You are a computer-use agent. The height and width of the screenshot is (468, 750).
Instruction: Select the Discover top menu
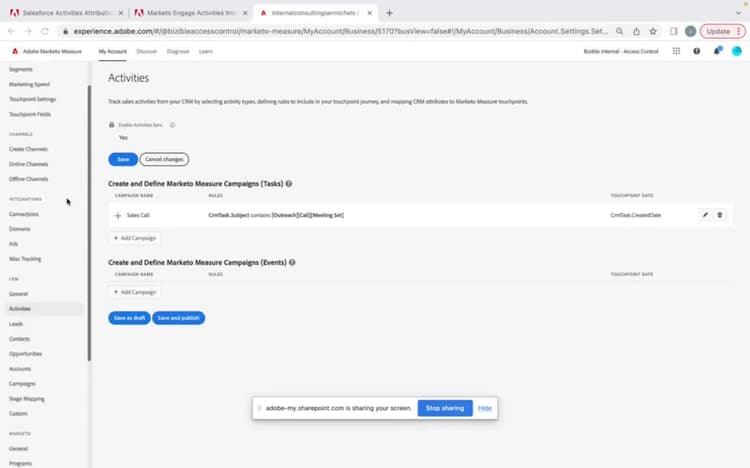tap(146, 51)
